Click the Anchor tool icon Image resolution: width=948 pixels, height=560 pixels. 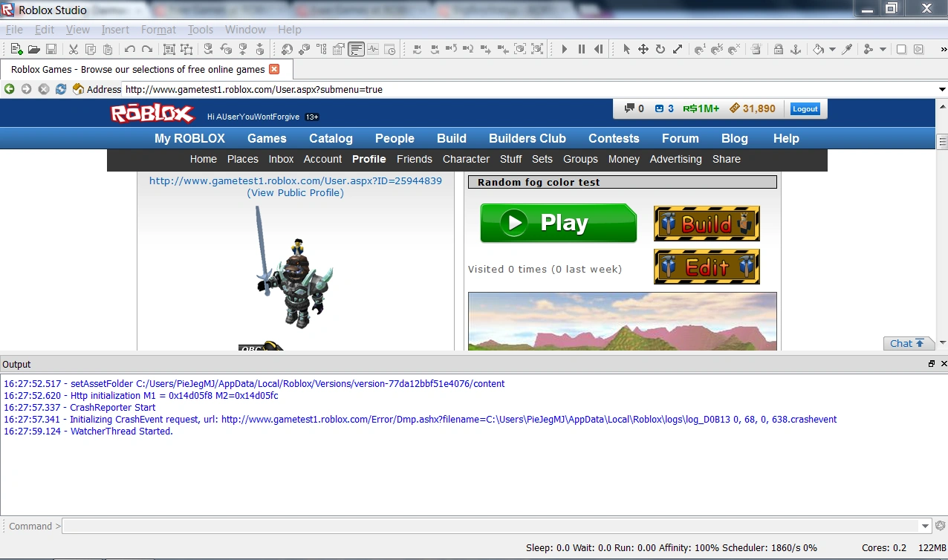pyautogui.click(x=795, y=49)
